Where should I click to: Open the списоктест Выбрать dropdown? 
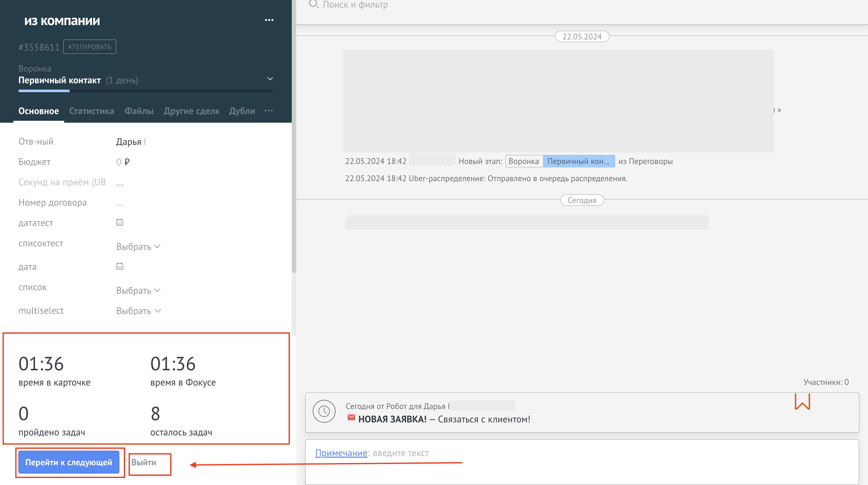[138, 247]
